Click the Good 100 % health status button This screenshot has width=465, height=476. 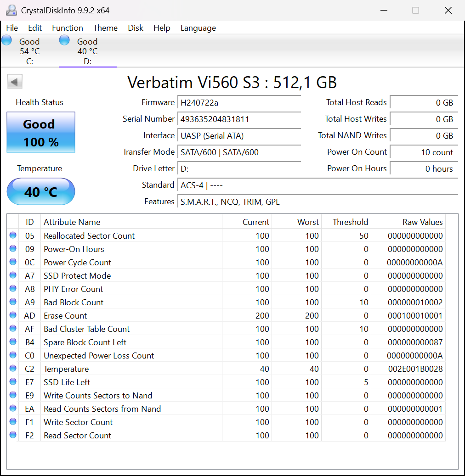(41, 132)
